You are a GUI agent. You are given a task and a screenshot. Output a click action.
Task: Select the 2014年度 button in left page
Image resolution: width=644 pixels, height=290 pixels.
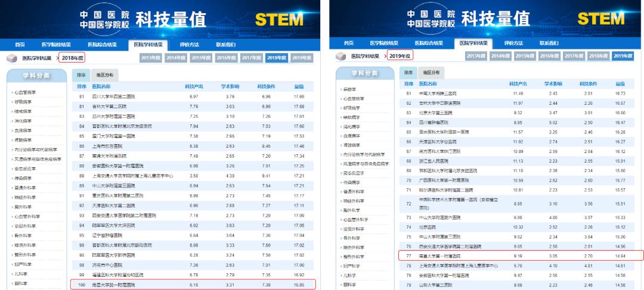point(176,58)
